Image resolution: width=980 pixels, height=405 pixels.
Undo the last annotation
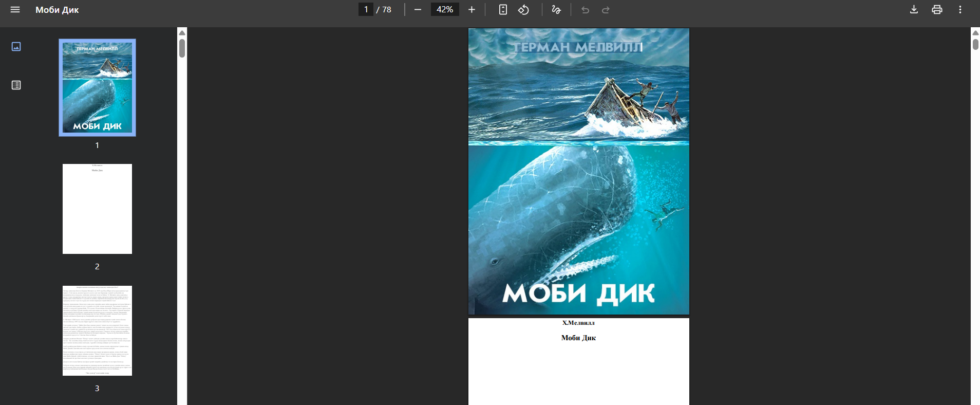coord(585,10)
